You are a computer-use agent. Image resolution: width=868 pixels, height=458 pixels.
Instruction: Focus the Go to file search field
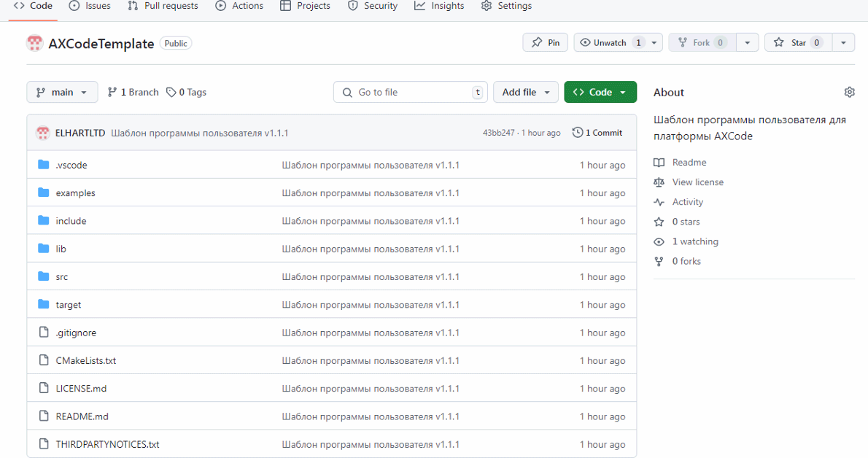[x=410, y=92]
